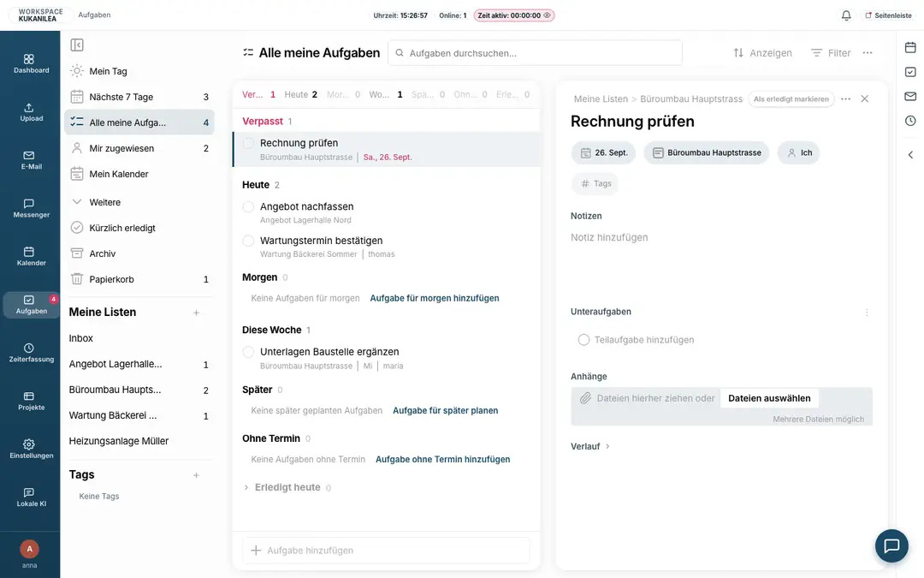924x578 pixels.
Task: Open Nächste 7 Tage view
Action: tap(139, 97)
